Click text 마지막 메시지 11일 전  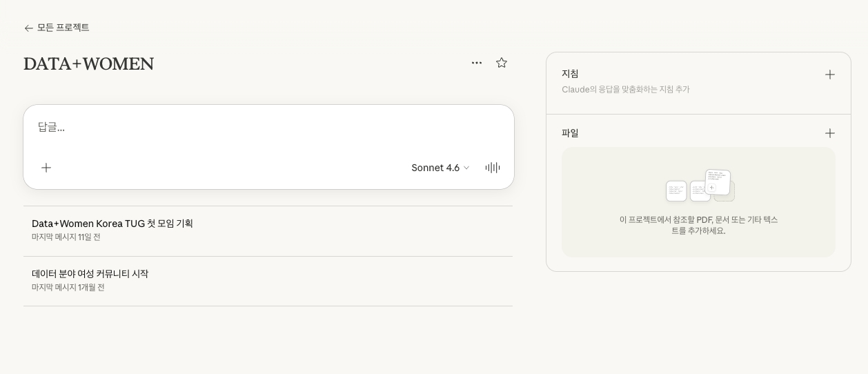(x=66, y=237)
